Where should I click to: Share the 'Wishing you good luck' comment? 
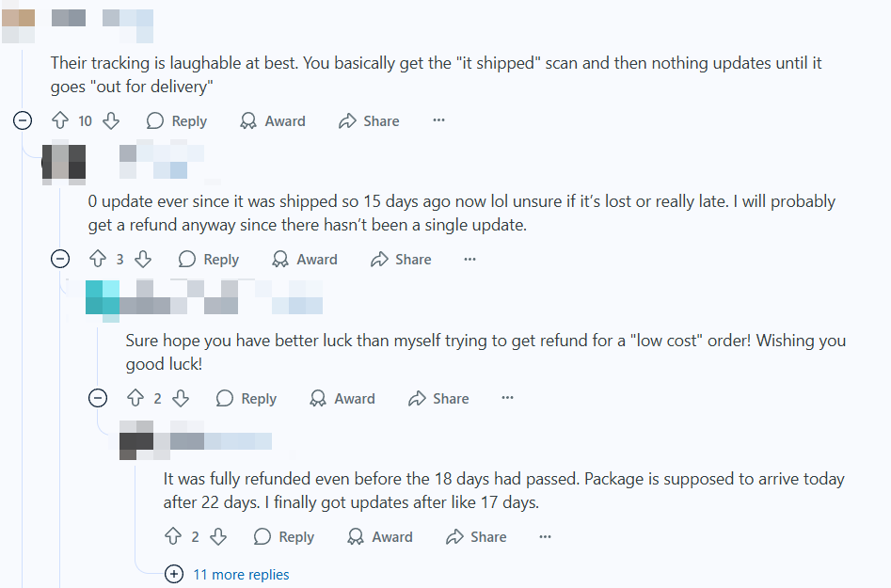tap(438, 398)
